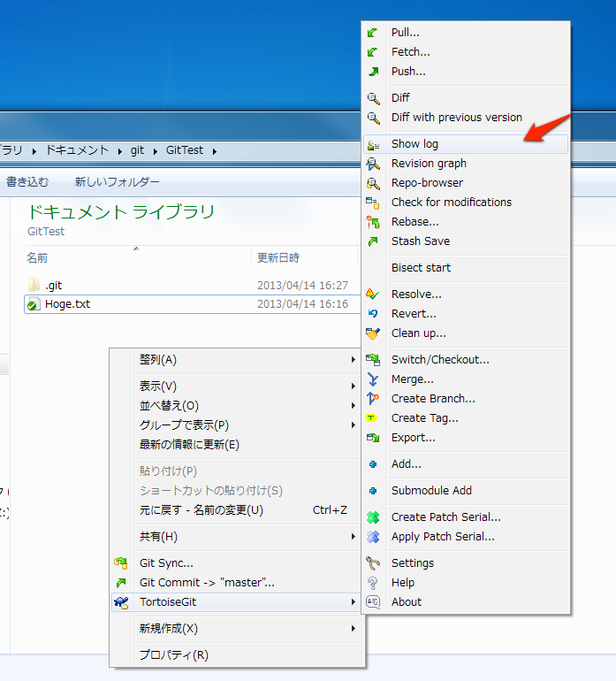This screenshot has height=681, width=616.
Task: Expand the 表示(V) submenu arrow
Action: click(x=354, y=386)
